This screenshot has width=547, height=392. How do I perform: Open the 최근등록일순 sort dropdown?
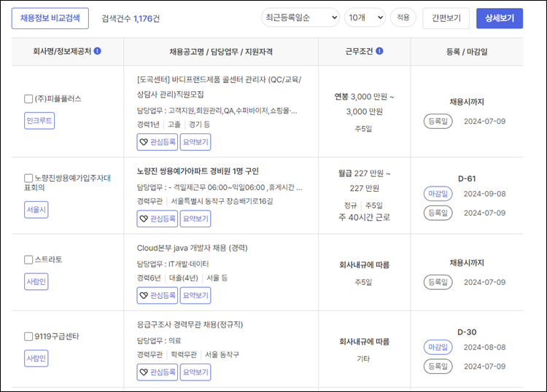click(300, 17)
